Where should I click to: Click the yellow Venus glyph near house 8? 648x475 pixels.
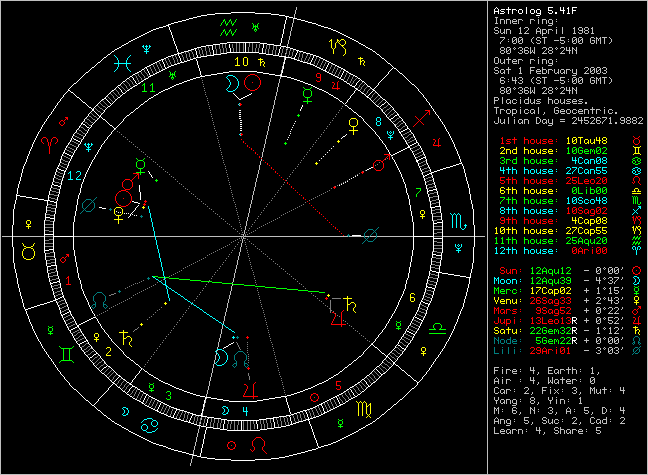[x=352, y=126]
